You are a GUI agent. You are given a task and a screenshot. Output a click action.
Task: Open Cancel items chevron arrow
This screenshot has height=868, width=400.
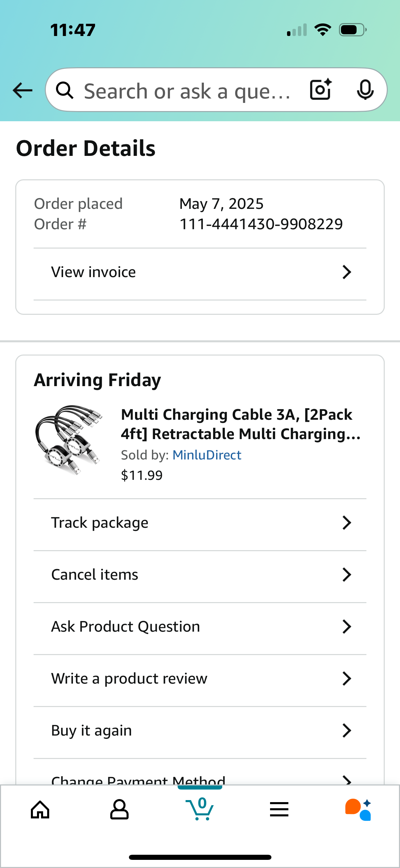pyautogui.click(x=346, y=575)
